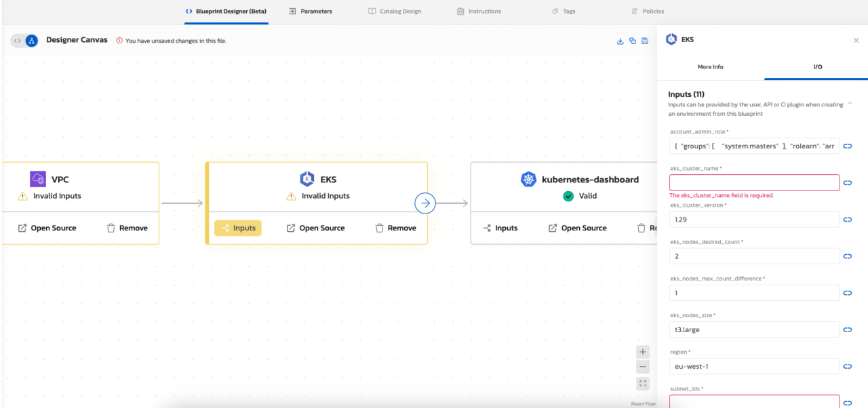Zoom out on the canvas
The height and width of the screenshot is (408, 868).
pyautogui.click(x=643, y=367)
